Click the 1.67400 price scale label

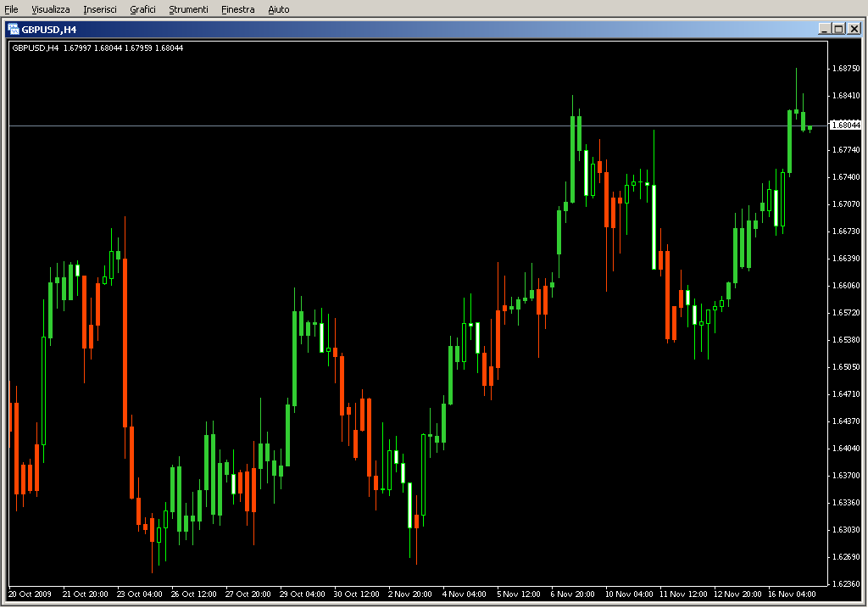tap(847, 177)
